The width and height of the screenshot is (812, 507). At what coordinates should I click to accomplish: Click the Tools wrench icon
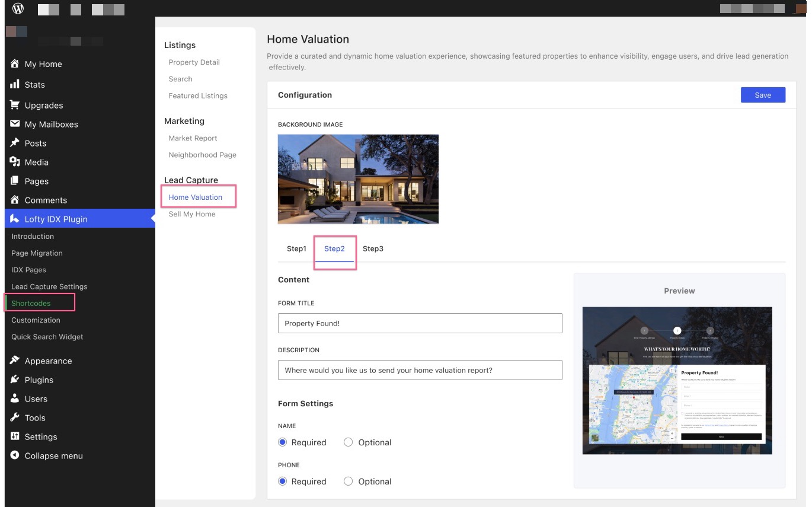15,417
